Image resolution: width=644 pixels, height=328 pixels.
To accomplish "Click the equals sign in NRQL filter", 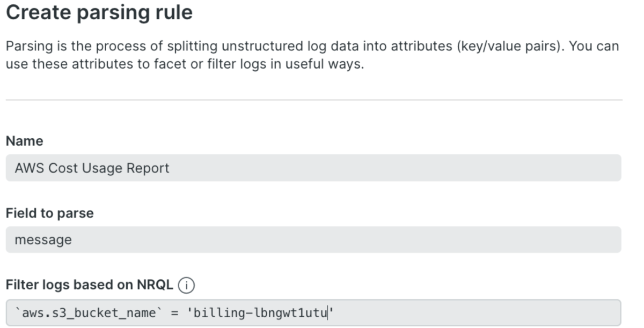I will (174, 312).
